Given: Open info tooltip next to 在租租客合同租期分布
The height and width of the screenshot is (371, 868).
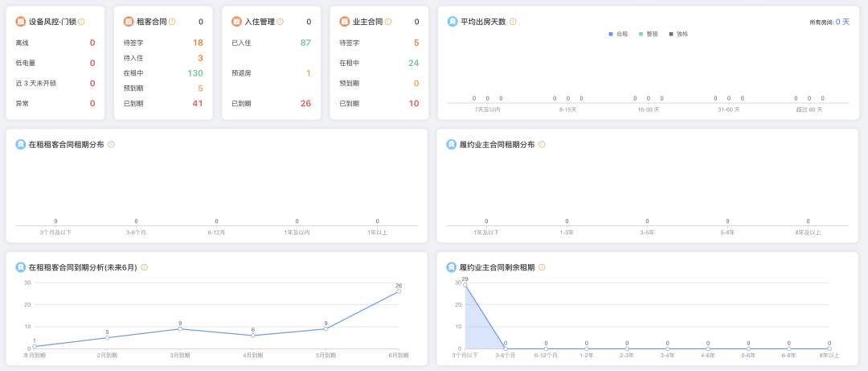Looking at the screenshot, I should click(x=111, y=144).
